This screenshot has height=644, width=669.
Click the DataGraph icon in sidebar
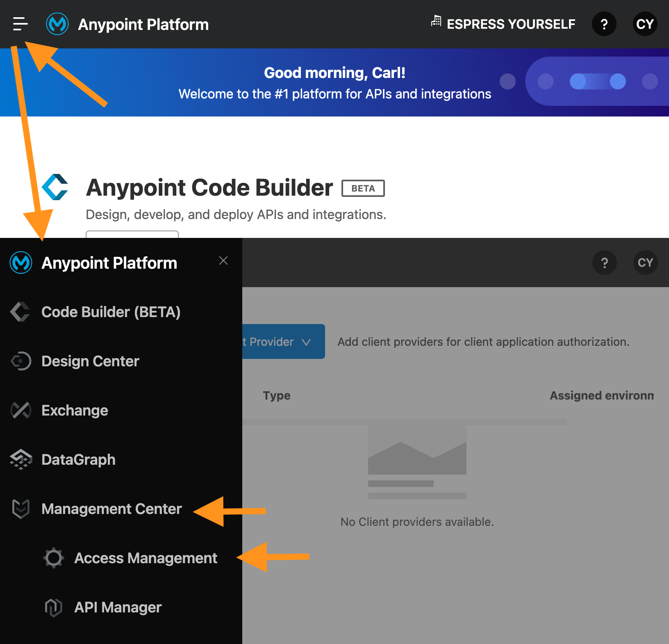(21, 459)
